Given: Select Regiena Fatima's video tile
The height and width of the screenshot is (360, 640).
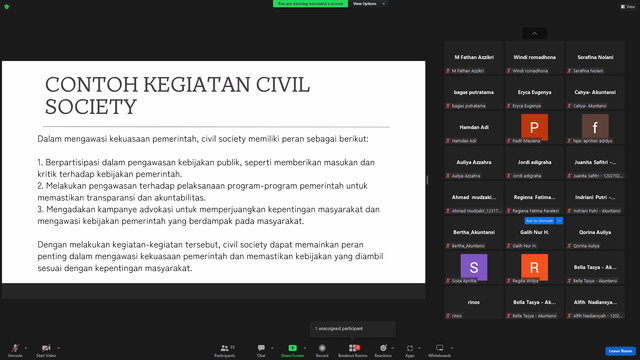Looking at the screenshot, I should pos(534,198).
